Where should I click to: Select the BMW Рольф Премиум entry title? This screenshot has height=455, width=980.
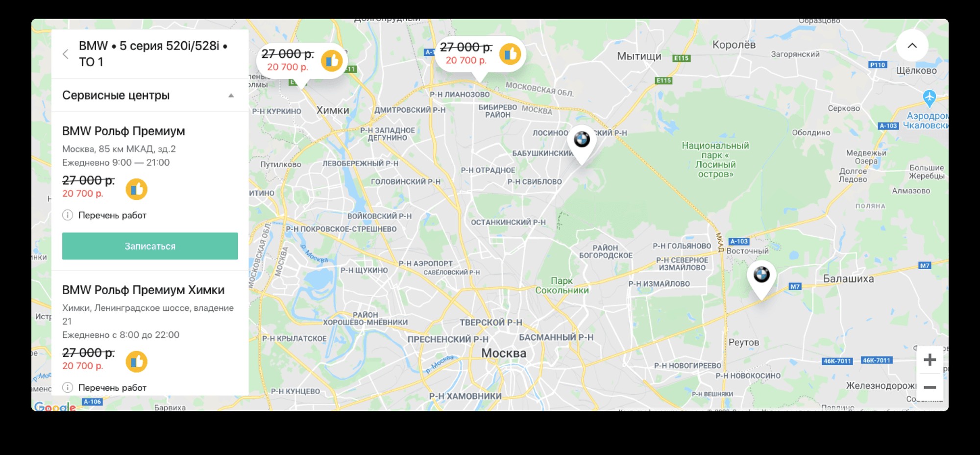123,131
